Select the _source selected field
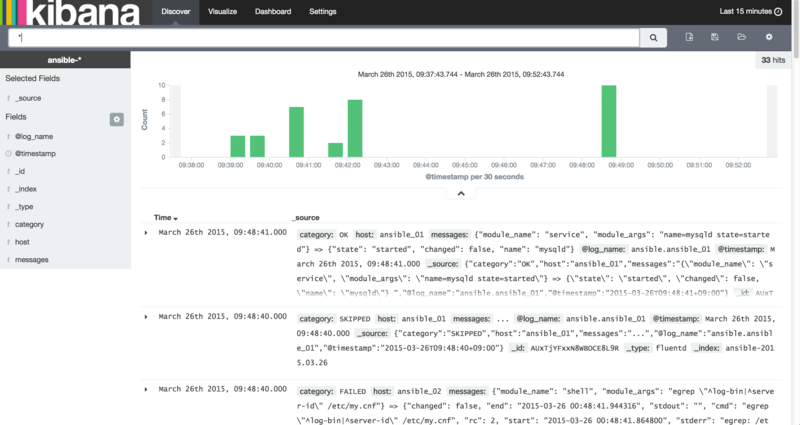 click(x=28, y=98)
